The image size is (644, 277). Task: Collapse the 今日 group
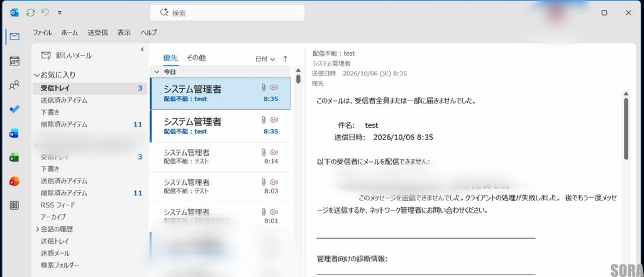pos(157,72)
